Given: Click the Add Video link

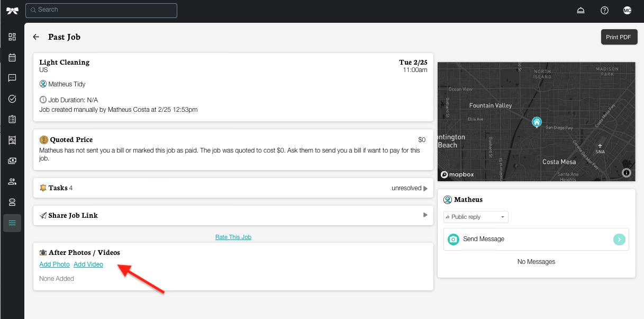Looking at the screenshot, I should pos(88,264).
